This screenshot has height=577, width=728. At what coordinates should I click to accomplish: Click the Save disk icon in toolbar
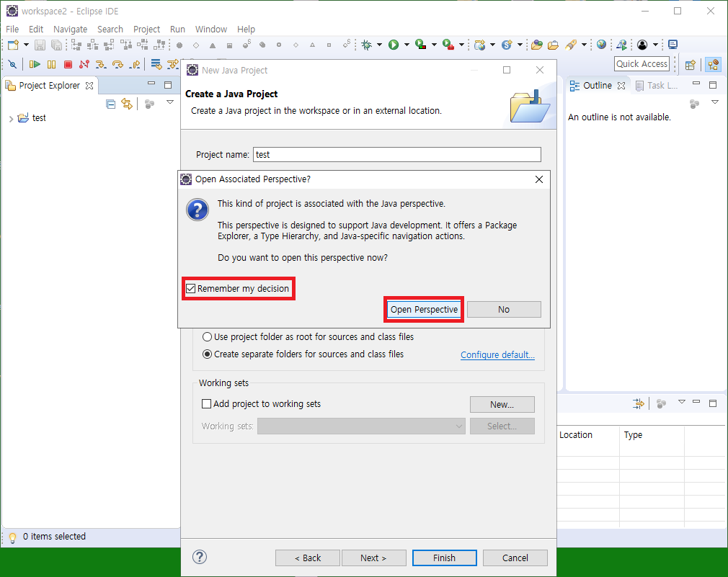point(40,45)
